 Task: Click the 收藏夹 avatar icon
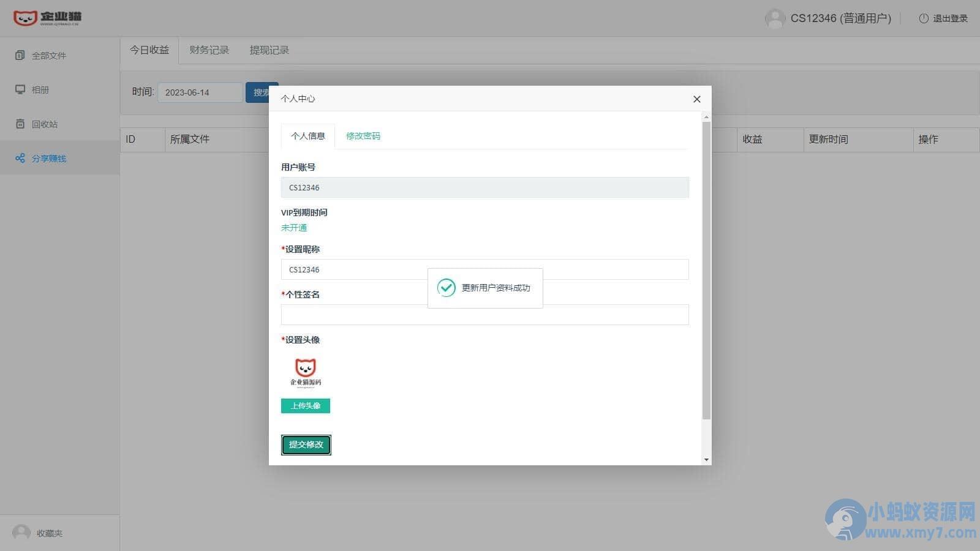pos(21,533)
